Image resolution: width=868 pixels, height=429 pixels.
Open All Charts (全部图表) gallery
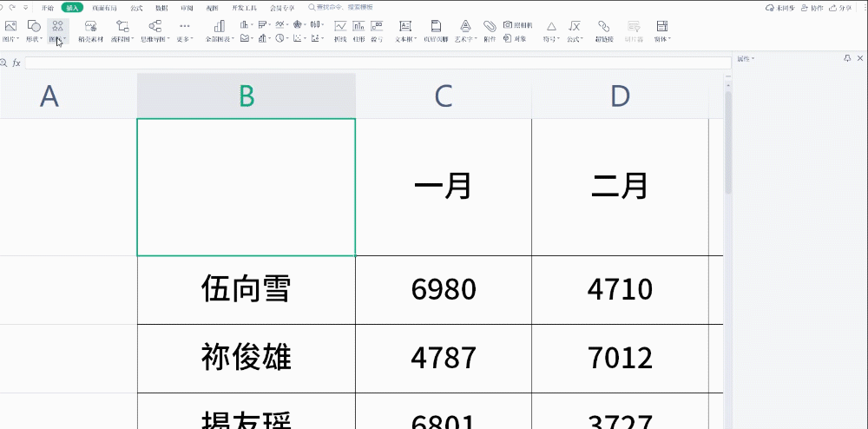pos(220,31)
